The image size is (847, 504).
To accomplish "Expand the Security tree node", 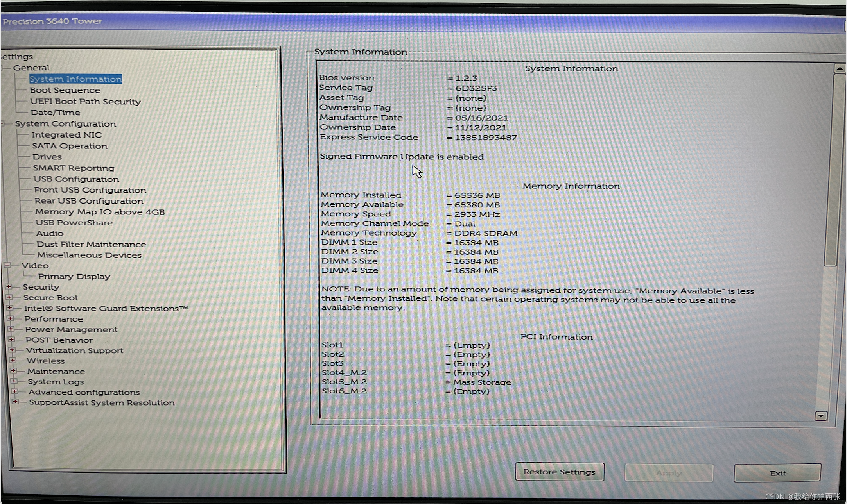I will (x=8, y=287).
